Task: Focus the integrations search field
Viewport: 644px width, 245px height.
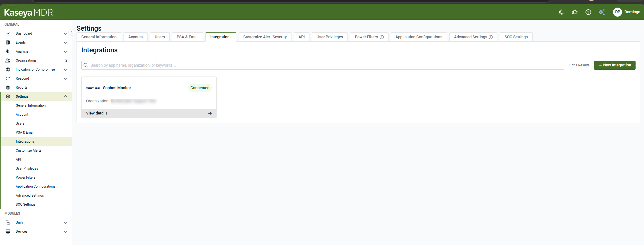Action: click(323, 65)
